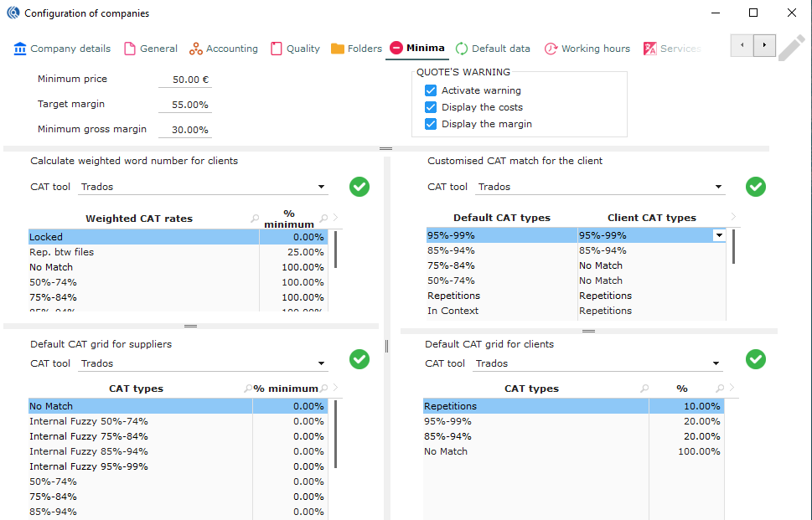Click green checkmark beside clients CAT grid
Viewport: 812px width, 520px height.
click(x=756, y=359)
